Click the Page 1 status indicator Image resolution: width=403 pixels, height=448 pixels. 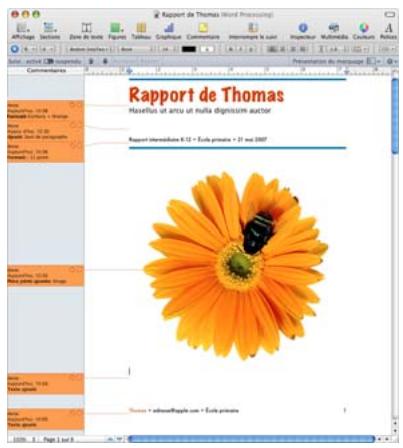coord(58,440)
